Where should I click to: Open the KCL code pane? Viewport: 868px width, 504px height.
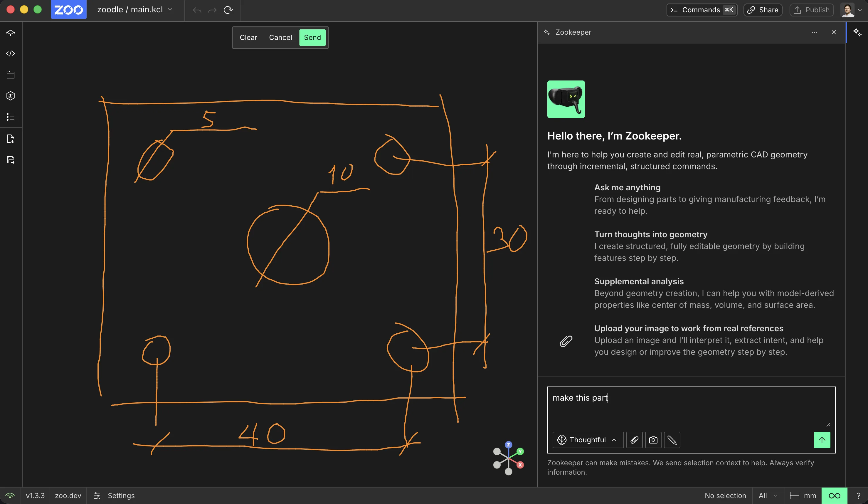[x=11, y=53]
